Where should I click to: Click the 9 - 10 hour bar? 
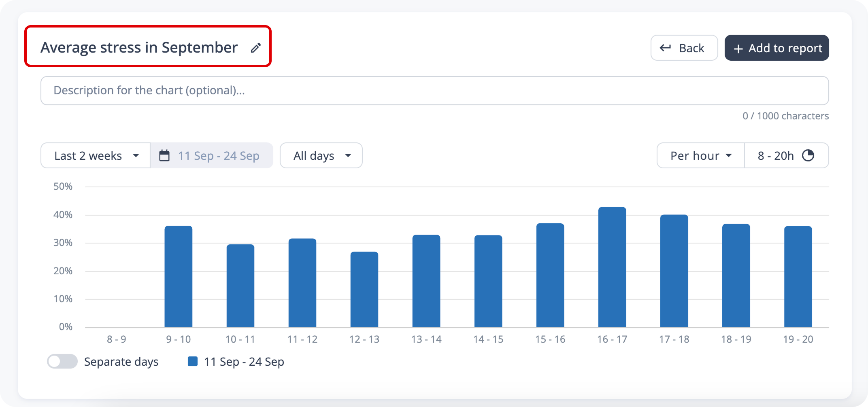178,276
